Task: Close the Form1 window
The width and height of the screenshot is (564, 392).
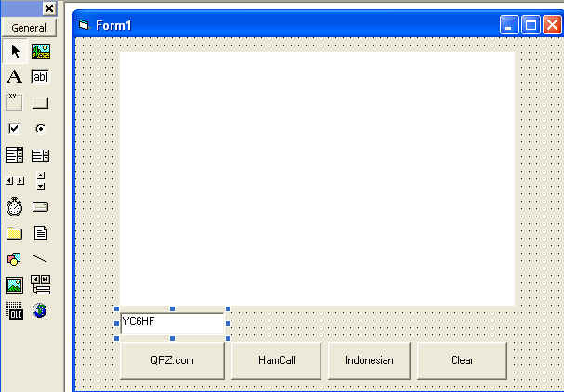Action: pos(552,25)
